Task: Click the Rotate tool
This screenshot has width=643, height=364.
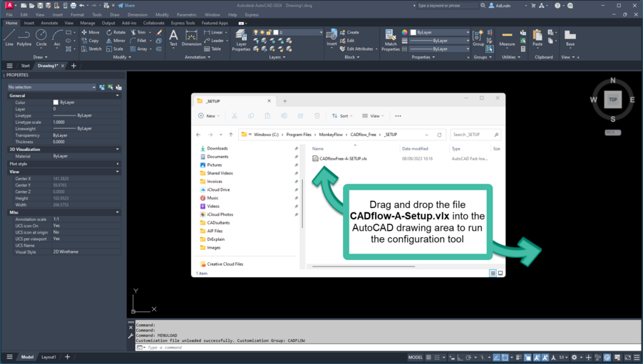Action: pos(116,32)
